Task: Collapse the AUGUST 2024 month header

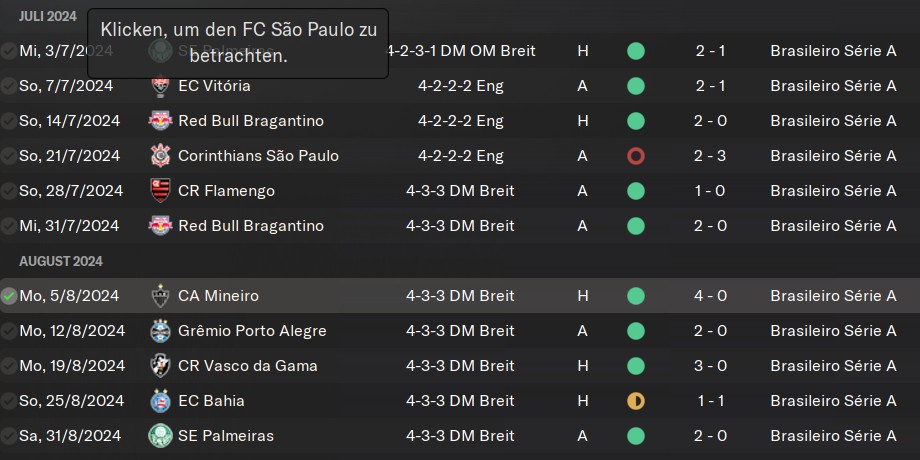Action: pos(60,261)
